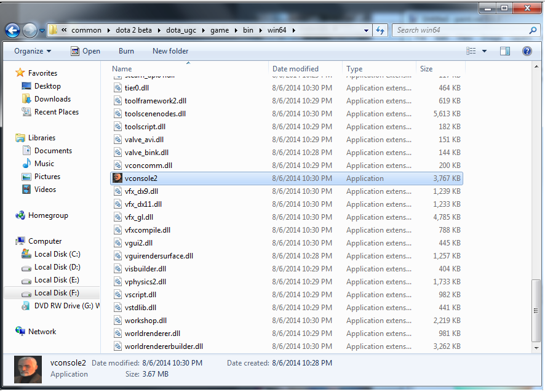The image size is (545, 392).
Task: Sort files by the Size column header
Action: [x=440, y=69]
